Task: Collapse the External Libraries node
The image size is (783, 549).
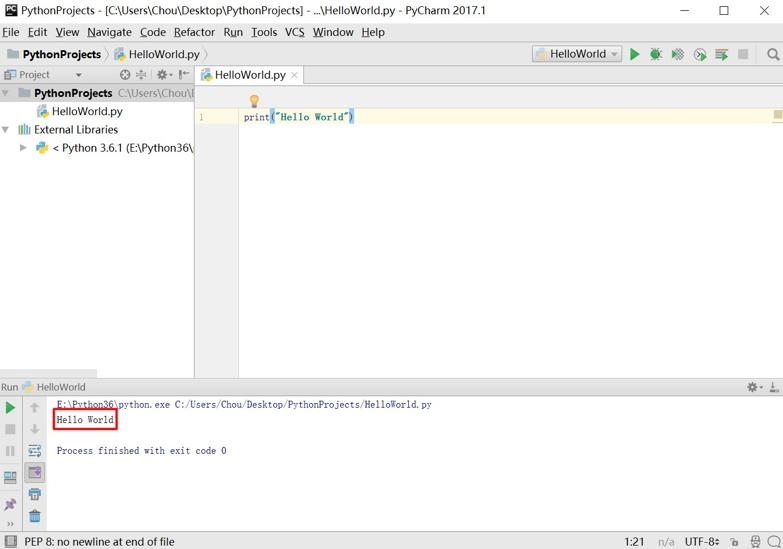Action: (5, 129)
